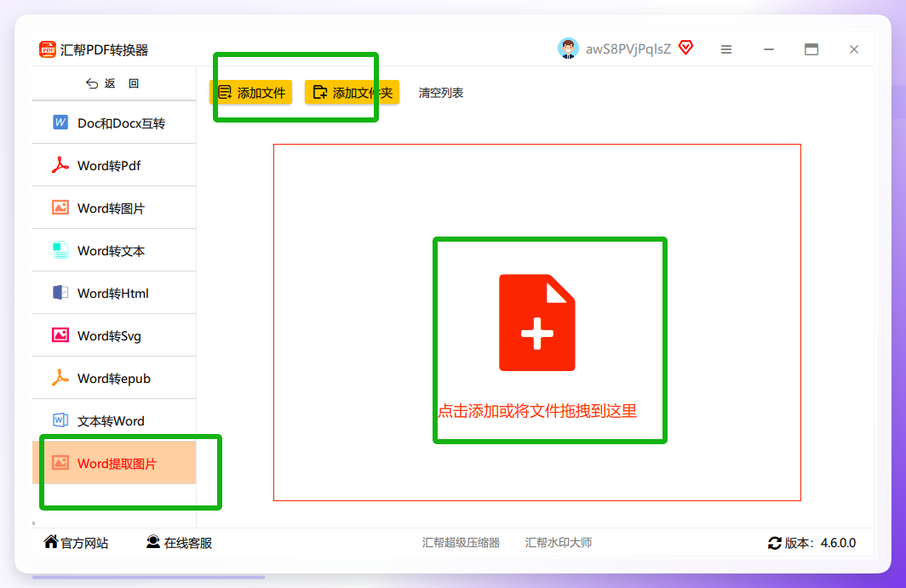
Task: Click the picture icon beside Word转图片
Action: coord(60,208)
